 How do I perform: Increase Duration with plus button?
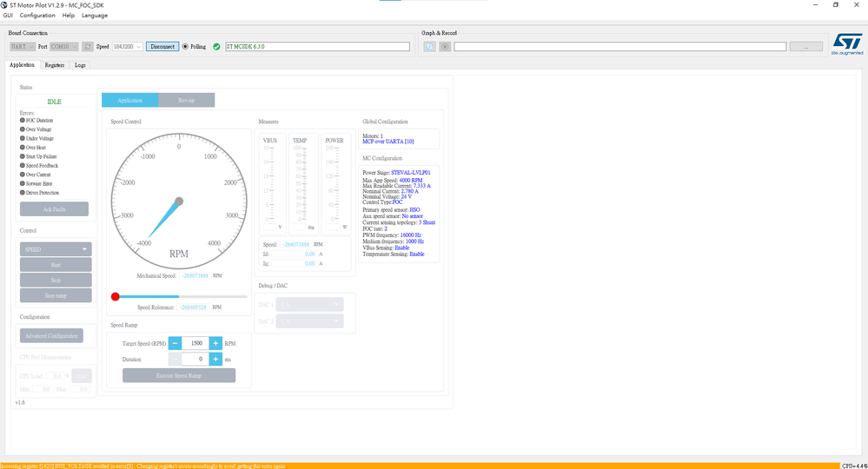click(215, 359)
